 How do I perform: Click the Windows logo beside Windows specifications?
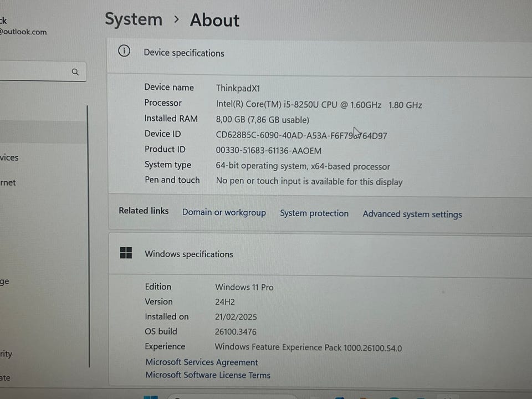tap(126, 253)
